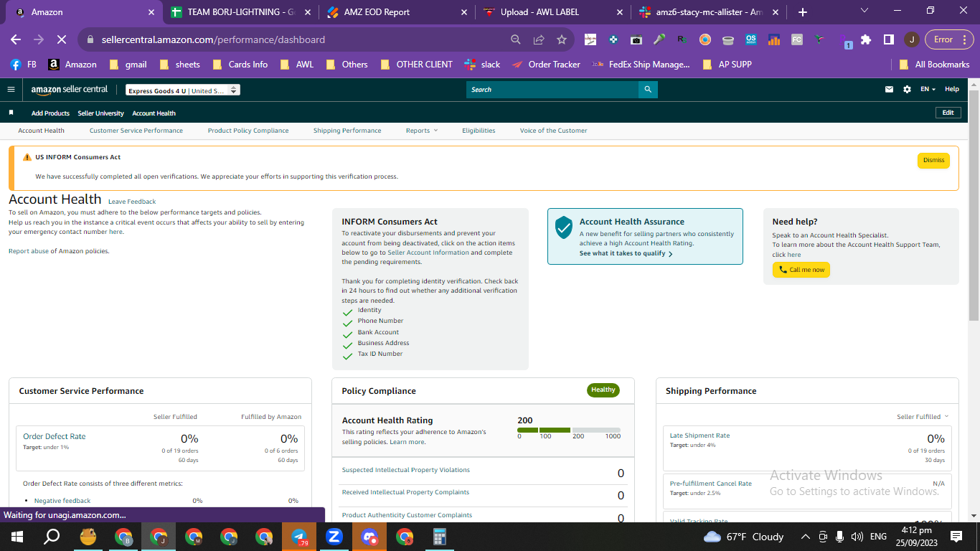The image size is (980, 551).
Task: Show hidden system tray icons
Action: coord(805,537)
